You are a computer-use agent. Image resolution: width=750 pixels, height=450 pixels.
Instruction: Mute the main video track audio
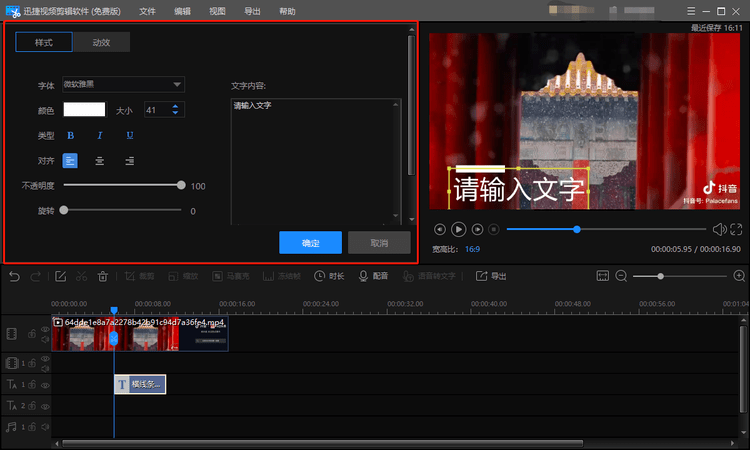pos(45,339)
